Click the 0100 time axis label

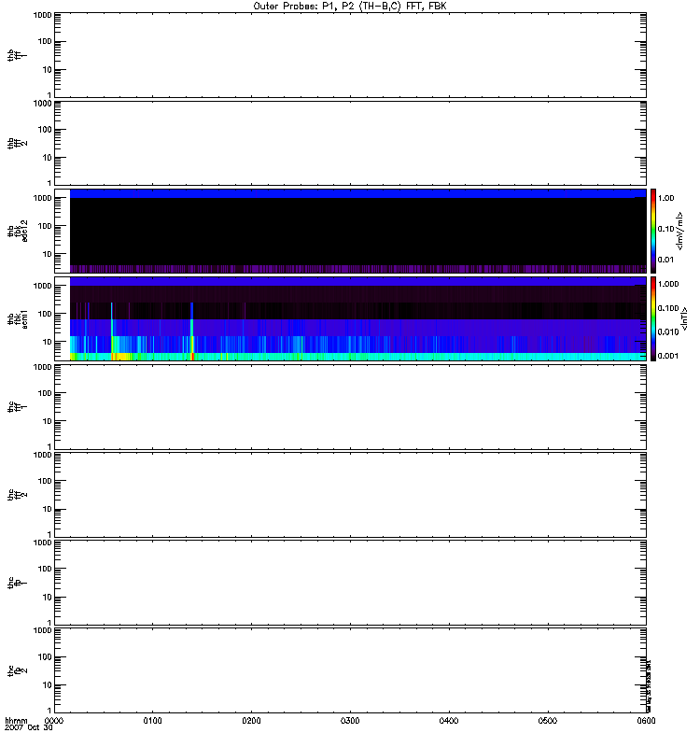[152, 721]
